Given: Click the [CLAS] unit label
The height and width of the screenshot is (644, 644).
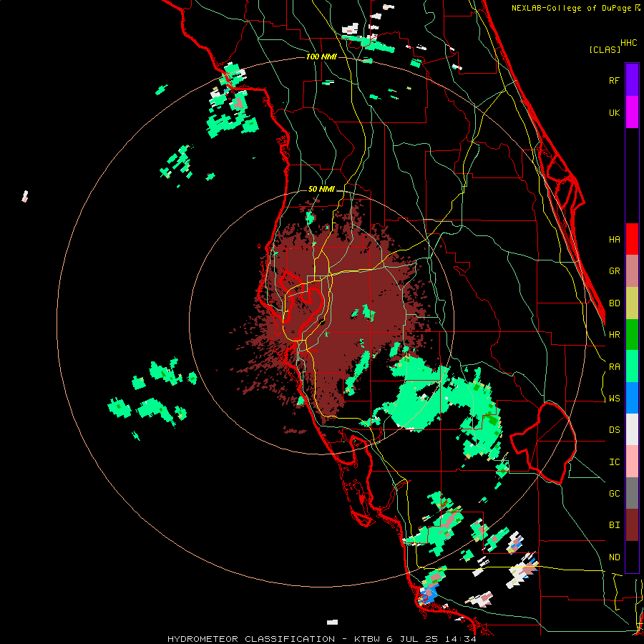Looking at the screenshot, I should click(x=605, y=49).
